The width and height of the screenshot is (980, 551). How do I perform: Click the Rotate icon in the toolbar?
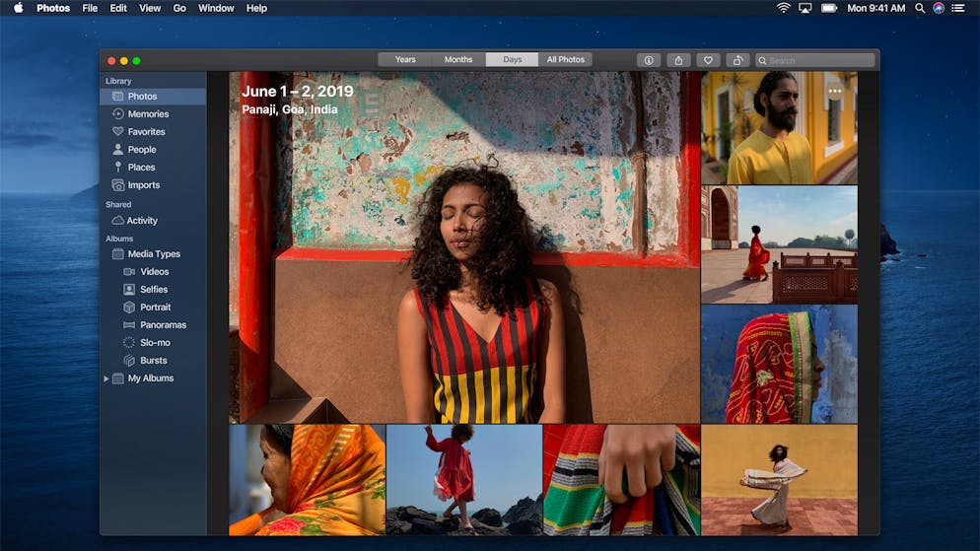tap(737, 60)
